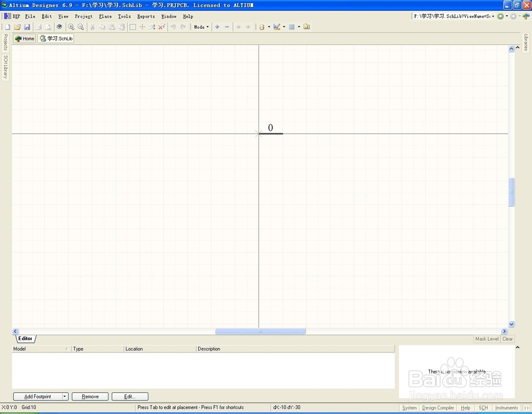
Task: Add component part plus icon
Action: [217, 27]
